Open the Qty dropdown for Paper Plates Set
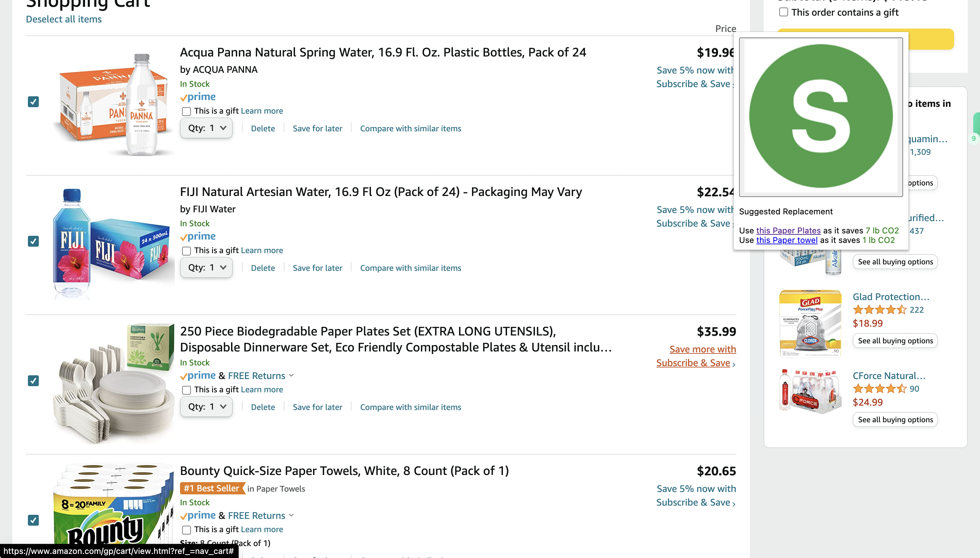980x558 pixels. tap(207, 407)
